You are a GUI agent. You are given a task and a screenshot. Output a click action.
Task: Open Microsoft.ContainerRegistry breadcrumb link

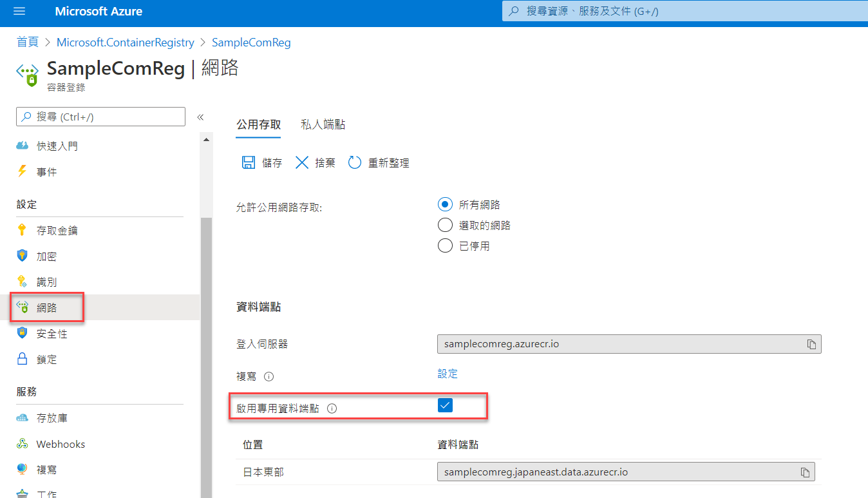126,43
